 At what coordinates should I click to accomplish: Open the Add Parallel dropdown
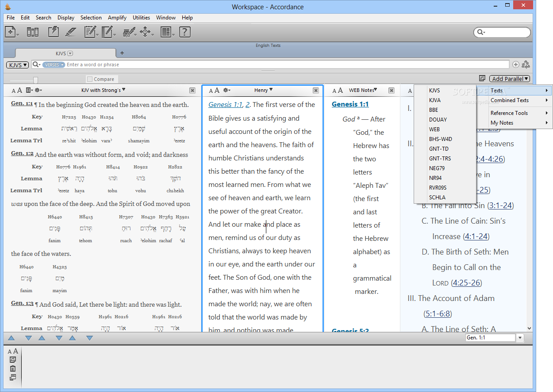(510, 79)
